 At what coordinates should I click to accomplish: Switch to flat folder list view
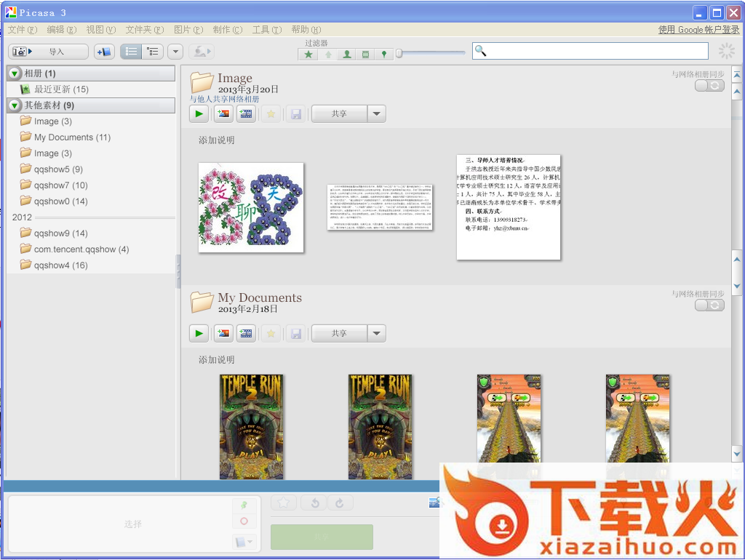pos(131,52)
